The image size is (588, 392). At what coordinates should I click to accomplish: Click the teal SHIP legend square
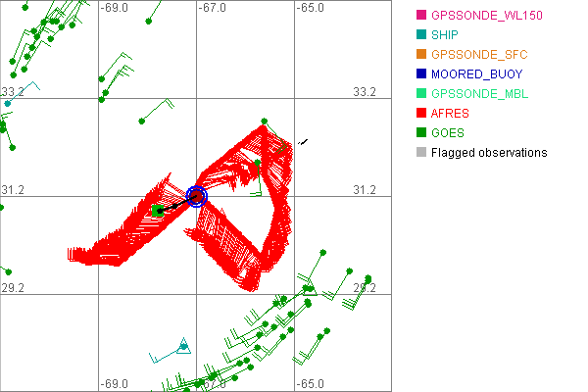[421, 35]
